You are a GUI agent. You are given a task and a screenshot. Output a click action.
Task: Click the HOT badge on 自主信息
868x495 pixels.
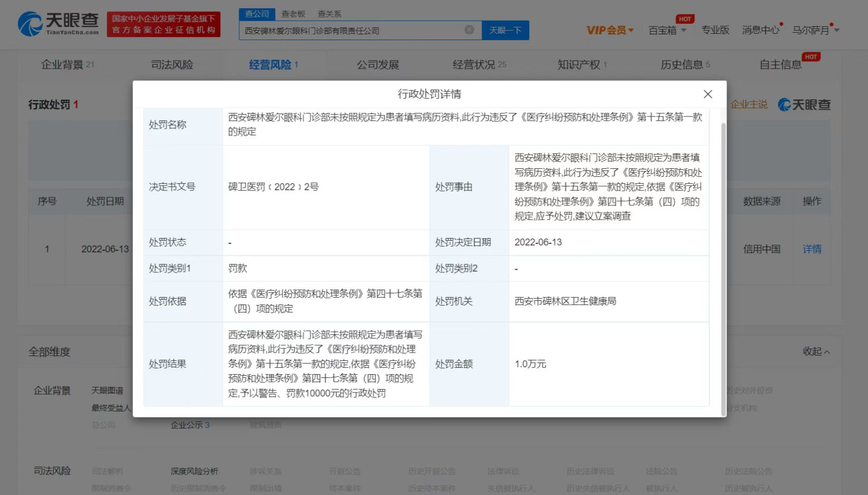(x=810, y=57)
